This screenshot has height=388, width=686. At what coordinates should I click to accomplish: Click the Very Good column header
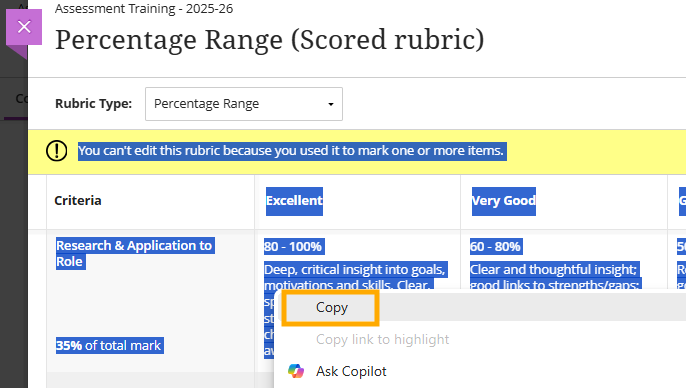[504, 201]
